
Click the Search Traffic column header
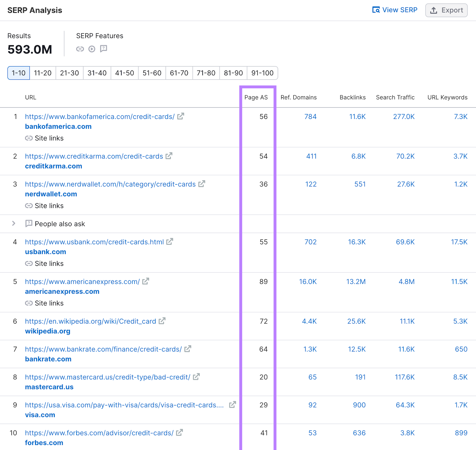pyautogui.click(x=395, y=97)
